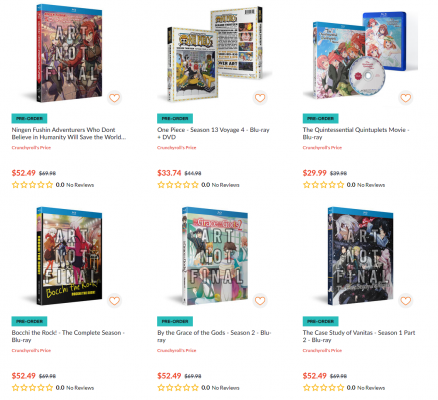The width and height of the screenshot is (438, 400).
Task: Open The Quintessential Quintuplets Movie Blu-ray link
Action: (x=356, y=133)
